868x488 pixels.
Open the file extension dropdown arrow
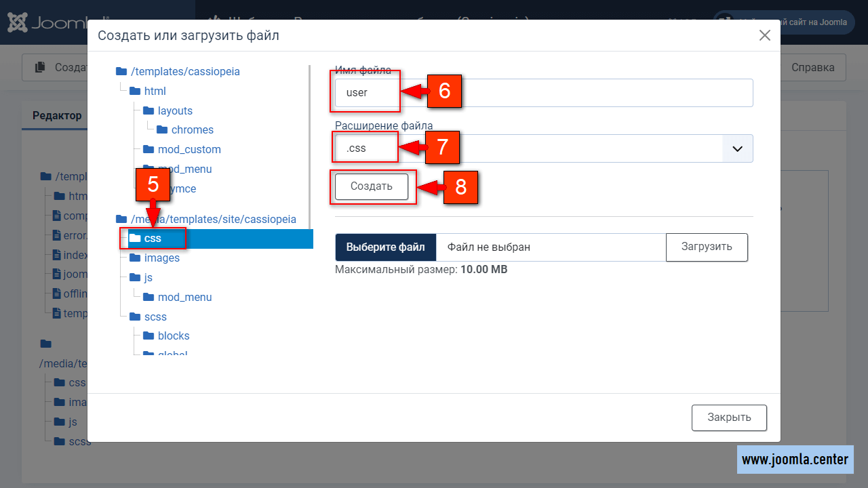pos(737,148)
